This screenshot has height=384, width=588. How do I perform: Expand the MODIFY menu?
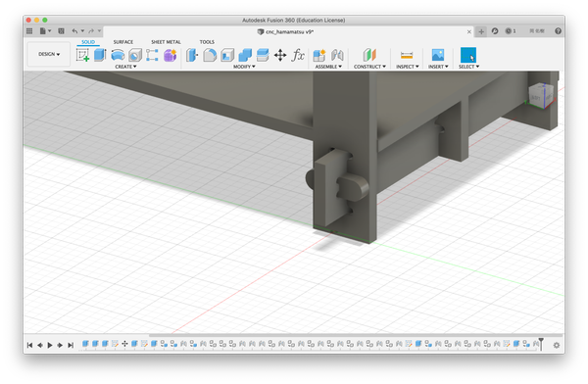point(244,67)
